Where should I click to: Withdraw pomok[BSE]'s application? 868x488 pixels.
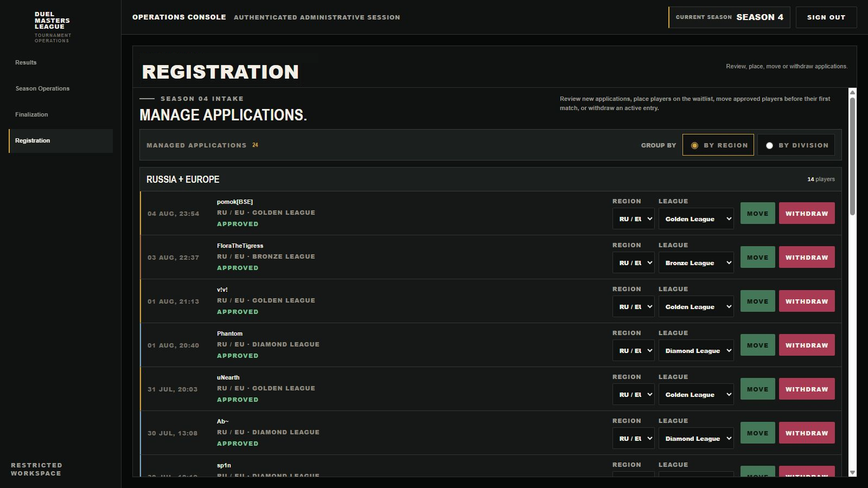[x=807, y=213]
